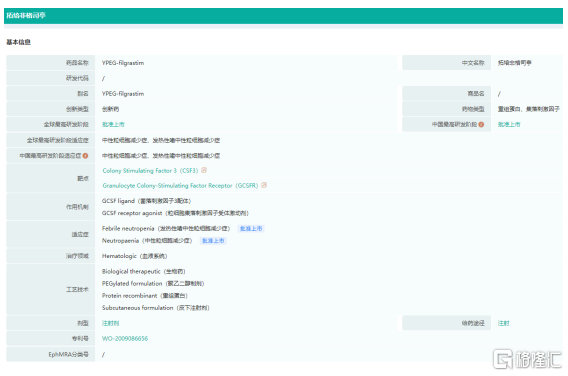Open patent link WO-2009086656
Screen dimensions: 568x376
pyautogui.click(x=125, y=338)
